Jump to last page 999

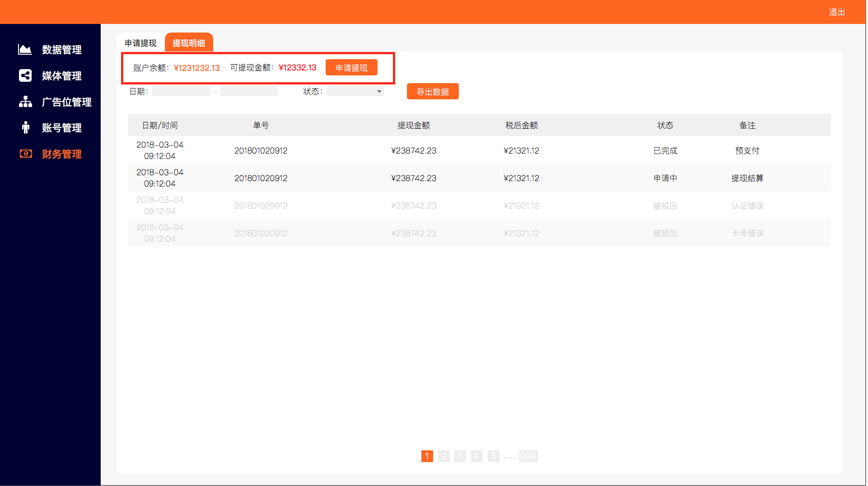528,456
